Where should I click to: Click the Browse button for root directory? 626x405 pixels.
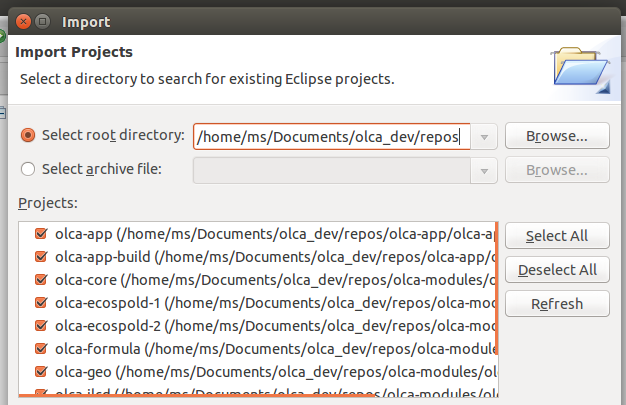(557, 136)
